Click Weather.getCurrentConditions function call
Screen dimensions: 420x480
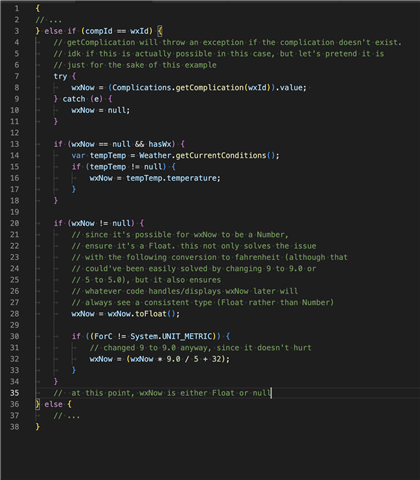(203, 155)
